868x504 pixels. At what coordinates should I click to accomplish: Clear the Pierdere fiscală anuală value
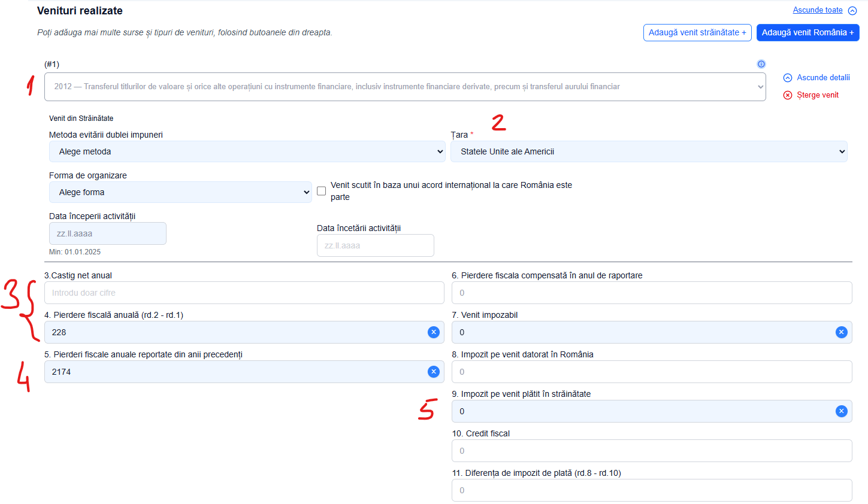434,332
